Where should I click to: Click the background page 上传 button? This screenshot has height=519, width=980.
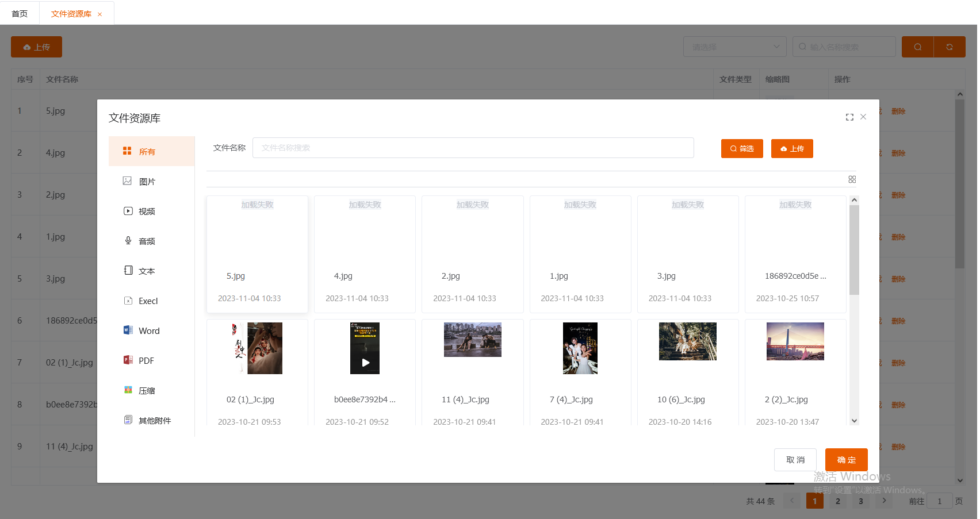(x=36, y=47)
